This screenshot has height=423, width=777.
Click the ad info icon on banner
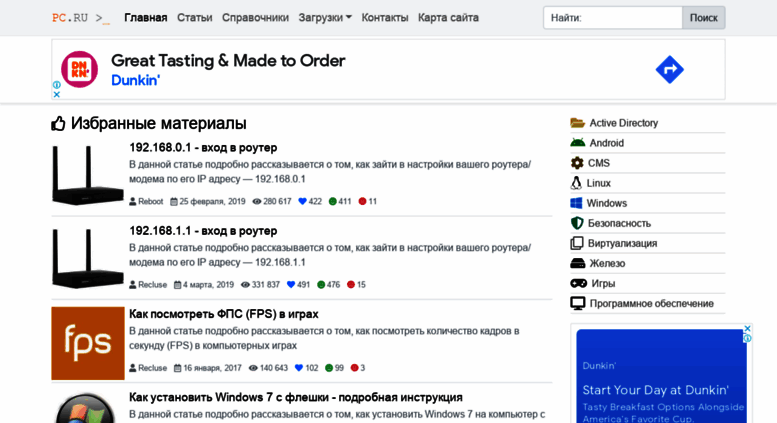(56, 85)
